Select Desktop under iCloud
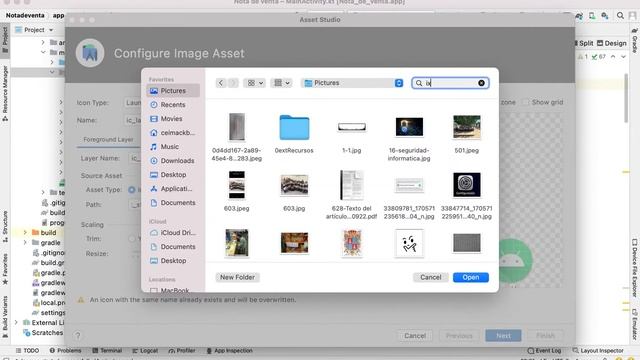 click(x=173, y=260)
